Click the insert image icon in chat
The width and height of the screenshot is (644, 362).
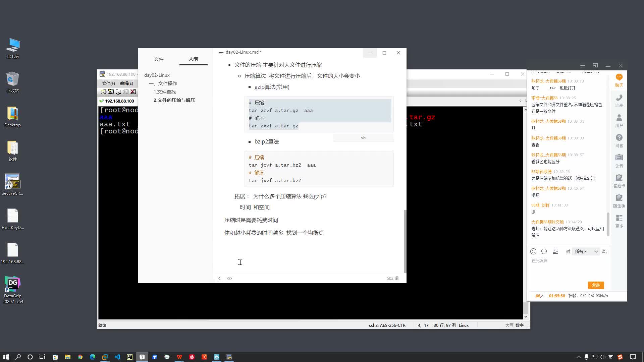555,251
